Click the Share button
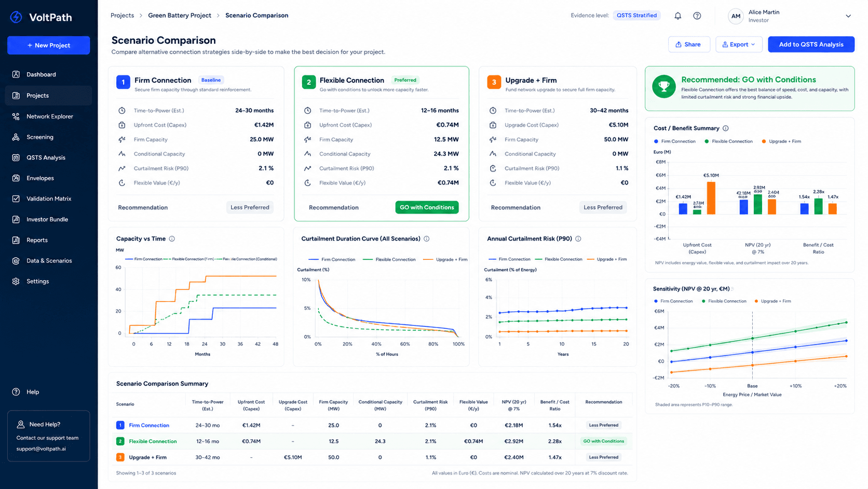The image size is (868, 489). [x=689, y=45]
